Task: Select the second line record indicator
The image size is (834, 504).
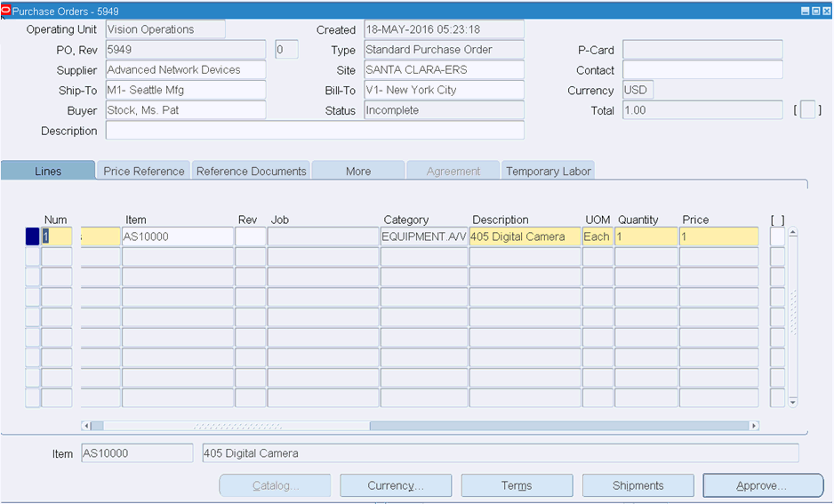Action: 32,257
